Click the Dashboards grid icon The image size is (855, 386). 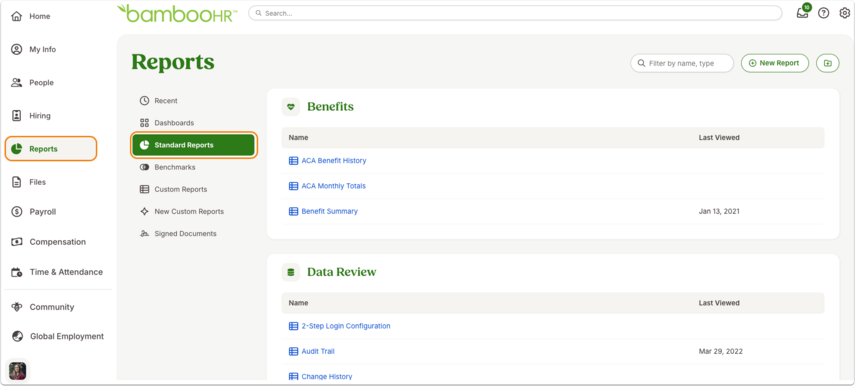(x=144, y=123)
